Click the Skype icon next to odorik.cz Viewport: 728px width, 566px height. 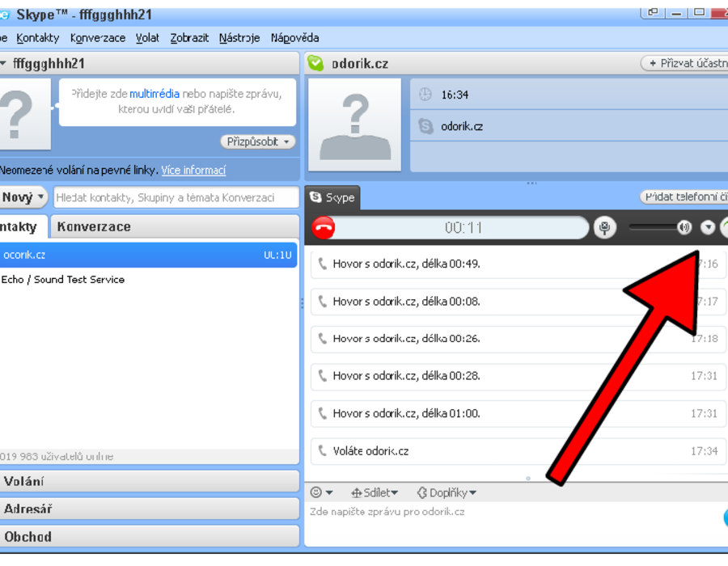(x=425, y=126)
